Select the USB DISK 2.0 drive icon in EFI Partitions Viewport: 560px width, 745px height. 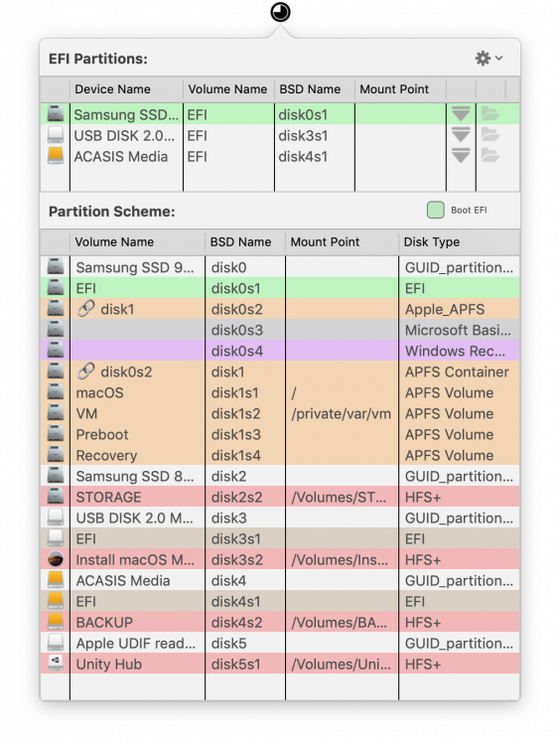tap(56, 135)
